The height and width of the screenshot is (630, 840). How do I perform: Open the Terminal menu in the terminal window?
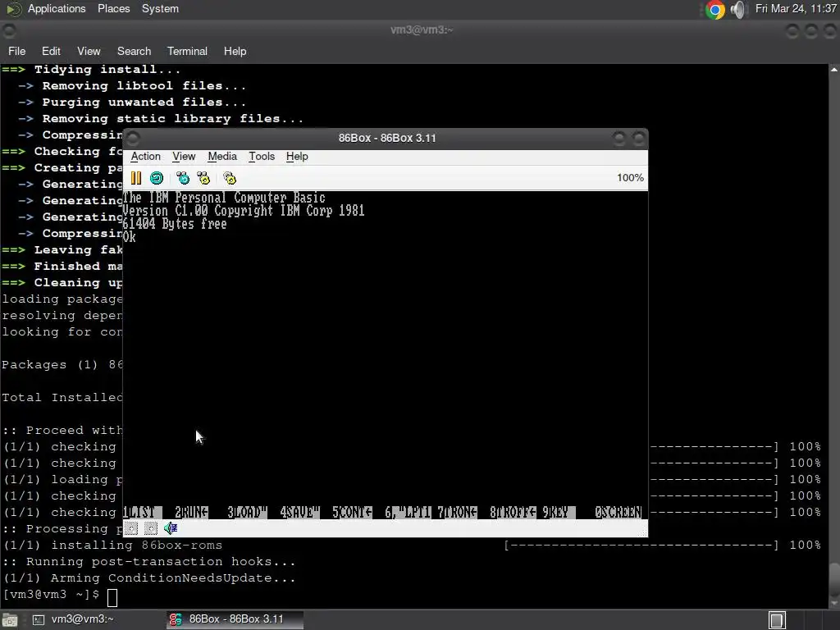187,52
